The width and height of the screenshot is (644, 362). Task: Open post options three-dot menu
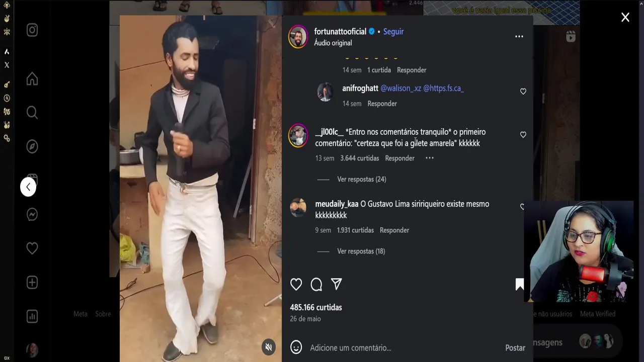point(519,37)
